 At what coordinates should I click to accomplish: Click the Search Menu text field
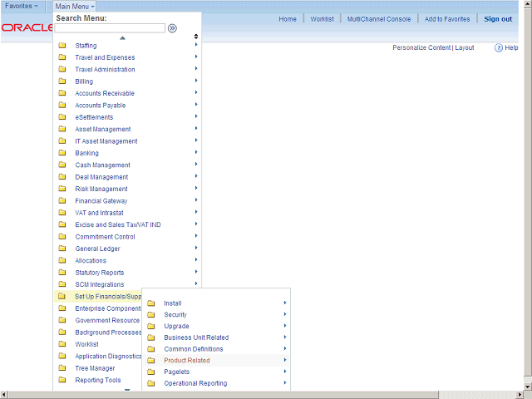(110, 28)
